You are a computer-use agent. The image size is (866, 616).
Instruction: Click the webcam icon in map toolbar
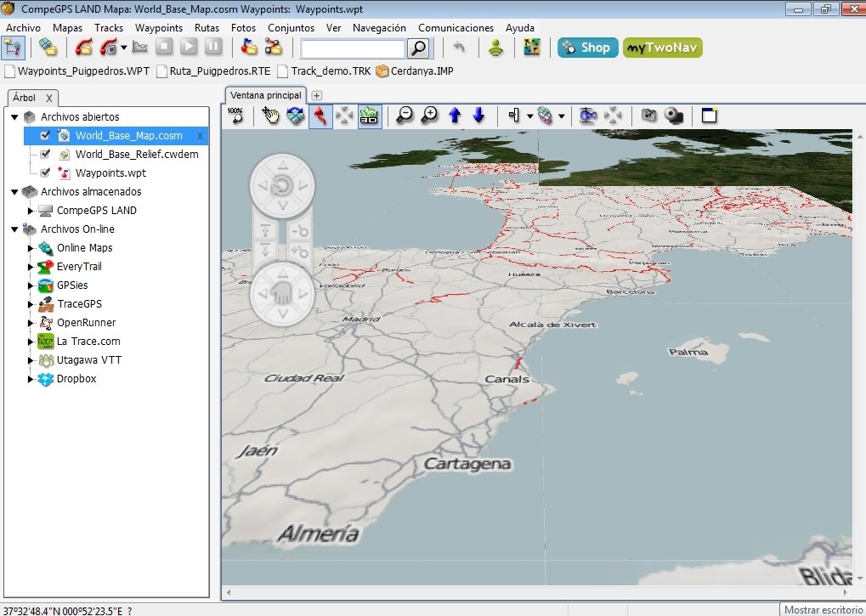[674, 116]
